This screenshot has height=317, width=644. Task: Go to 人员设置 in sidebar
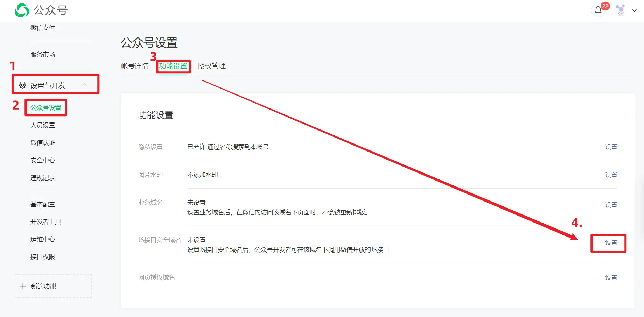(43, 125)
